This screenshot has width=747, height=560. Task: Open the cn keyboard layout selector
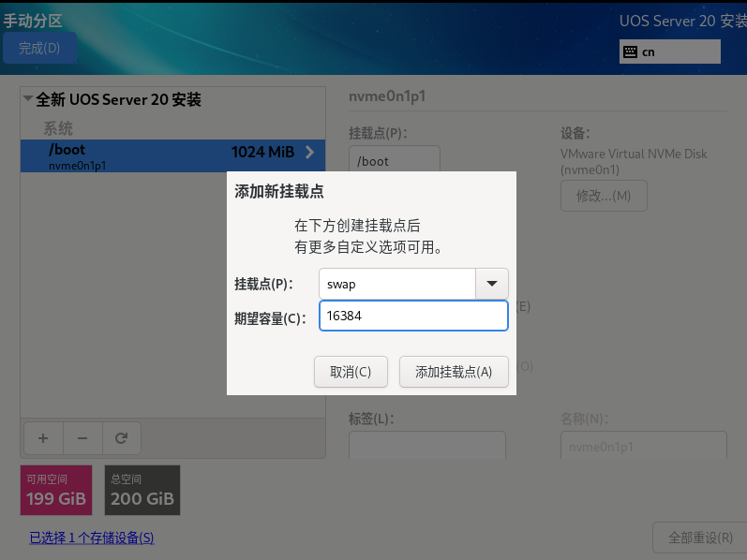pyautogui.click(x=670, y=52)
